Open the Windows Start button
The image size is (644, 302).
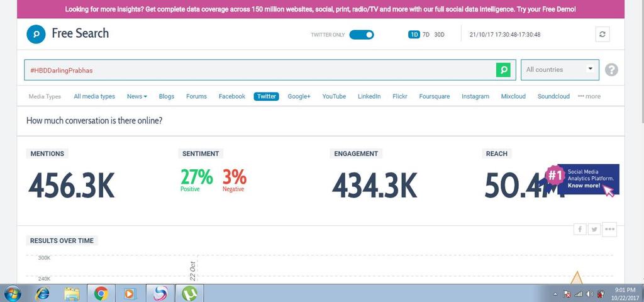(x=11, y=293)
